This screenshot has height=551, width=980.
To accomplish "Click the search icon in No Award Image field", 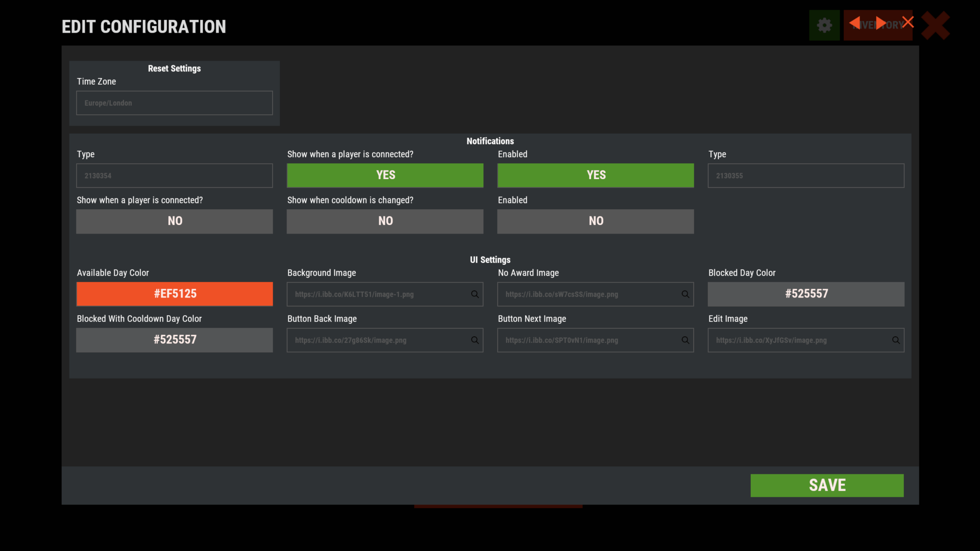I will tap(685, 294).
